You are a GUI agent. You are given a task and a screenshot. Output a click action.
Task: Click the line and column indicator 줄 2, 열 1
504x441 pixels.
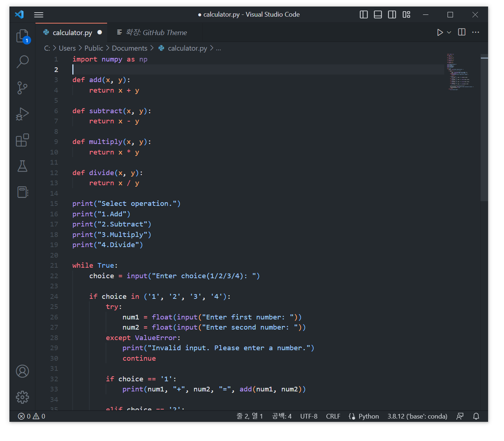point(250,416)
